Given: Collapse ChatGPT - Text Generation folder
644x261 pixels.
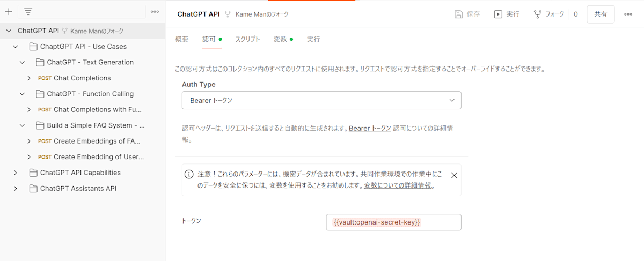Looking at the screenshot, I should pyautogui.click(x=22, y=62).
